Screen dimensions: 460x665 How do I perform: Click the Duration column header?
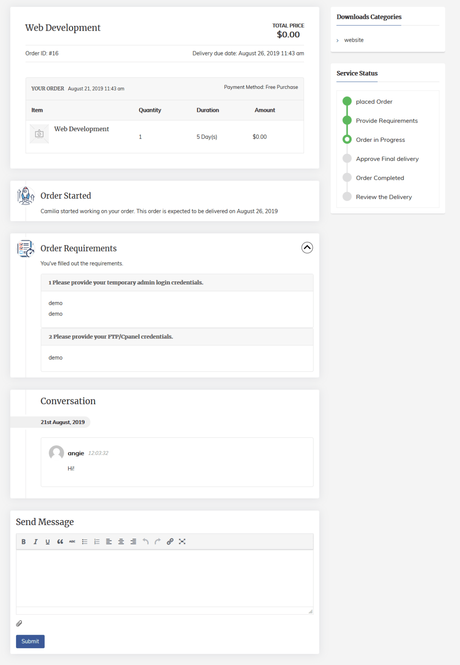tap(208, 110)
